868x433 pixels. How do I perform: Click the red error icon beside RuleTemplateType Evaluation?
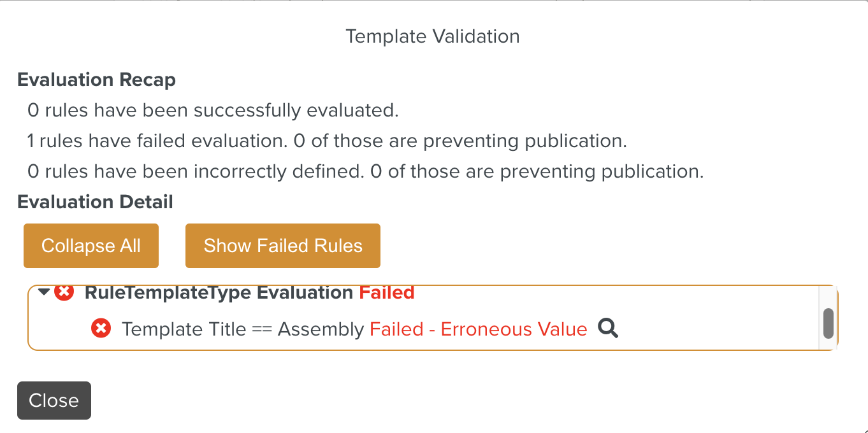coord(64,292)
